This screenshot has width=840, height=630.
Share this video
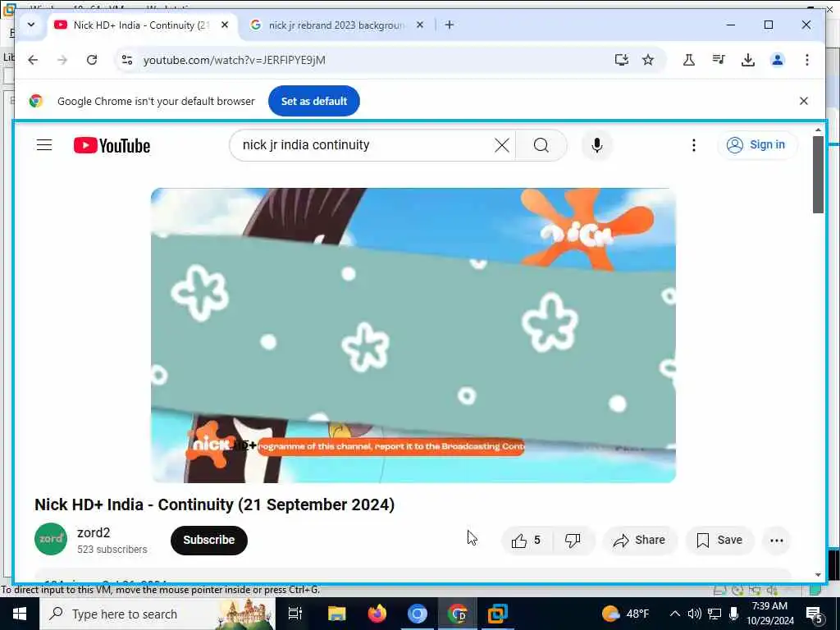point(640,540)
